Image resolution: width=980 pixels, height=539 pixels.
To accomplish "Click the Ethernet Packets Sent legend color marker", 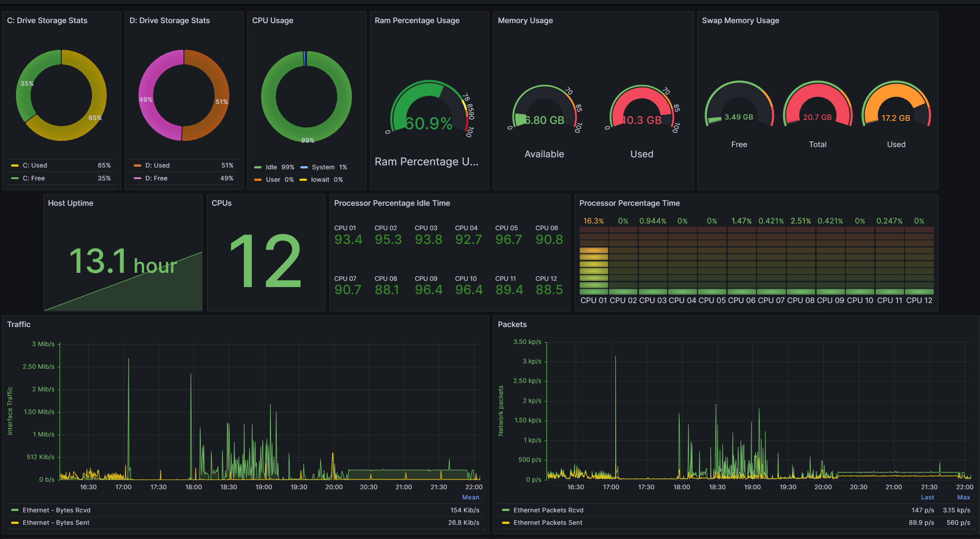I will pyautogui.click(x=506, y=523).
